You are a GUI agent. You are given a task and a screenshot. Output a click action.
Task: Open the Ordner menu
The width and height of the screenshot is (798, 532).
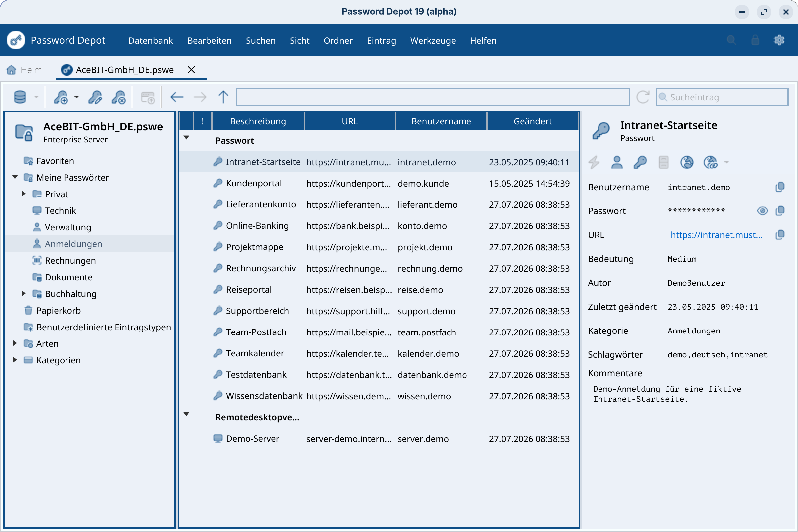(338, 40)
